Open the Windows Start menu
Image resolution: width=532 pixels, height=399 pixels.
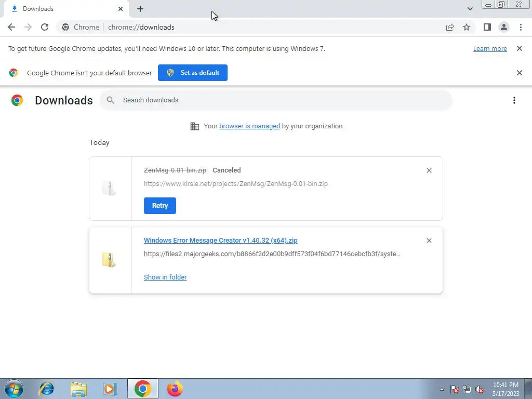(14, 389)
